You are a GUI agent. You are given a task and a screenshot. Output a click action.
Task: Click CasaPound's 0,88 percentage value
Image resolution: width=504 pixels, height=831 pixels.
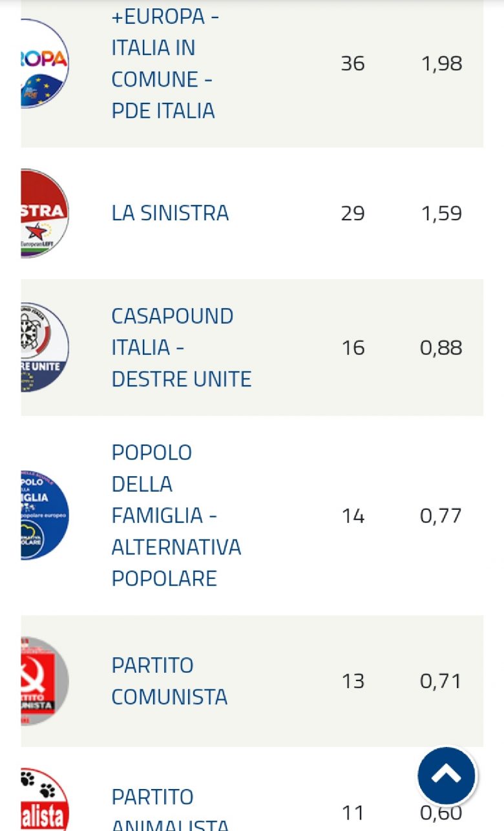pyautogui.click(x=441, y=348)
